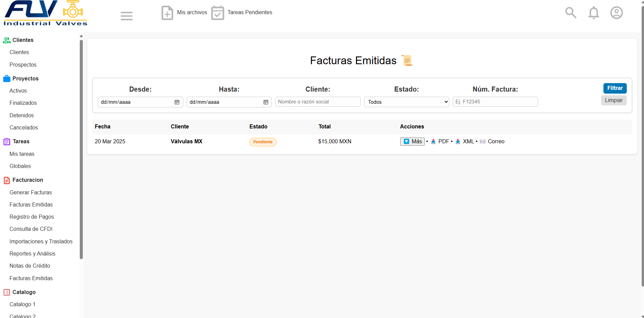This screenshot has width=644, height=318.
Task: Click the XML download icon
Action: pyautogui.click(x=458, y=142)
